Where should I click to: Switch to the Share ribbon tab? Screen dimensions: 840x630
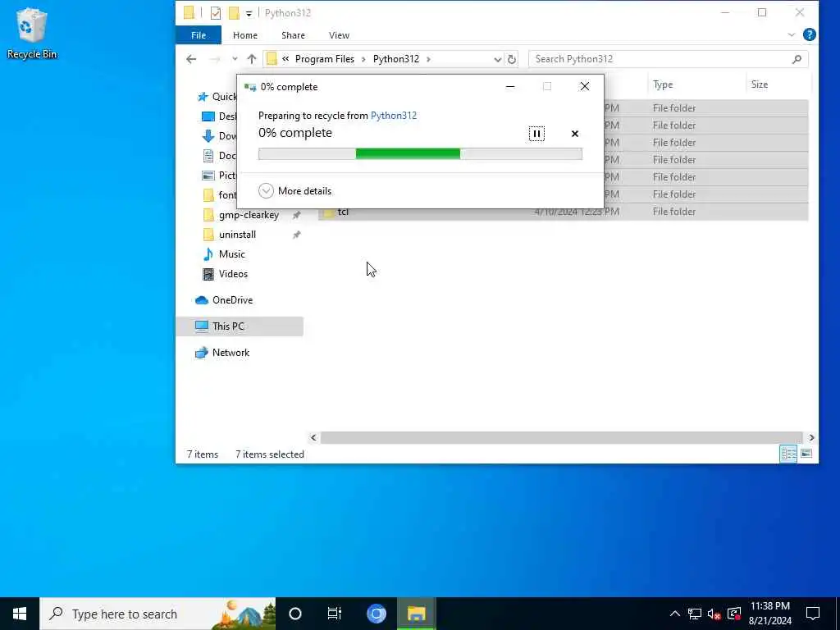coord(293,35)
